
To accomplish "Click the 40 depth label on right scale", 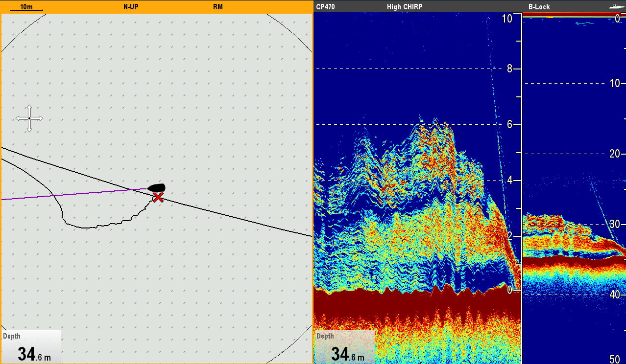I will (614, 295).
